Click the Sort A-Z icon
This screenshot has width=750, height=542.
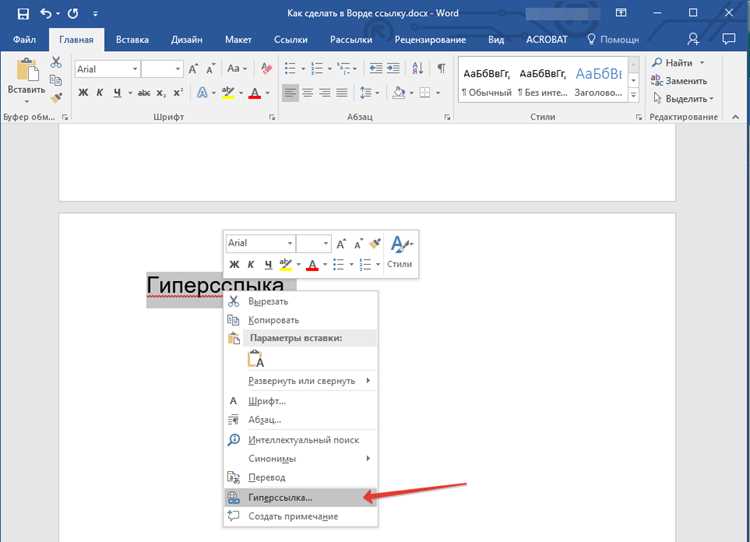point(418,68)
